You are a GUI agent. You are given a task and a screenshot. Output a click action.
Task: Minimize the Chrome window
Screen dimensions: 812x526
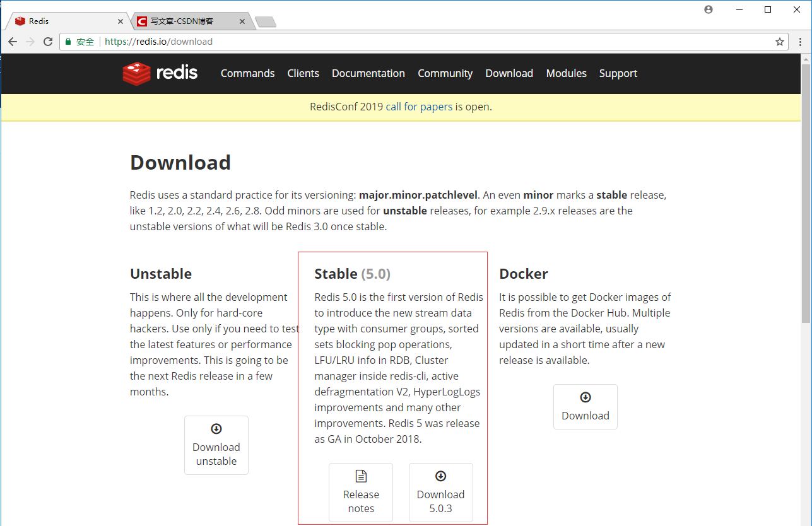tap(738, 9)
